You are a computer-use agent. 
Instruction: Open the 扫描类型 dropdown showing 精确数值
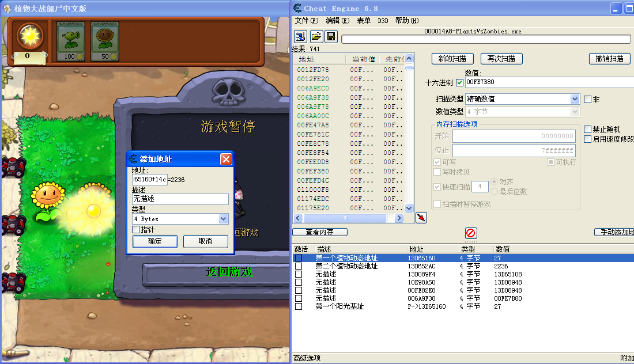point(575,99)
